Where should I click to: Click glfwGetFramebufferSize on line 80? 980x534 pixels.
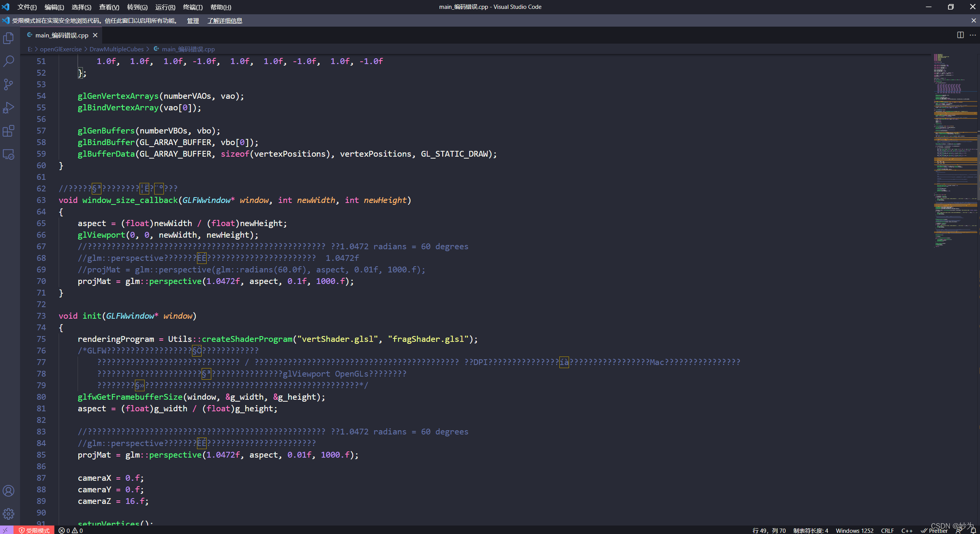pyautogui.click(x=130, y=397)
